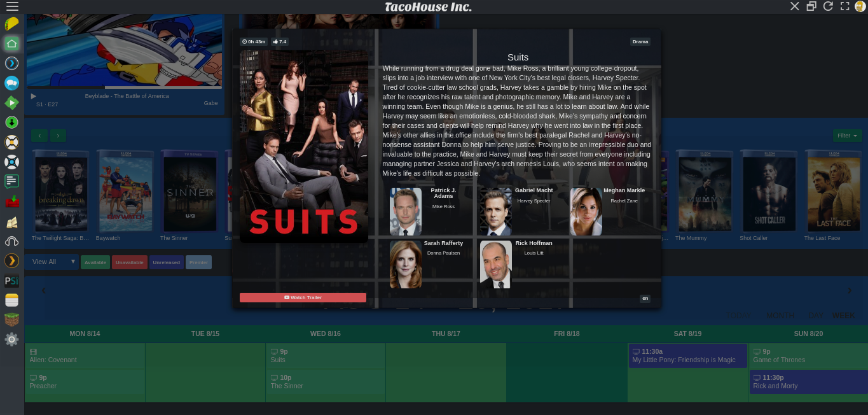Viewport: 868px width, 415px height.
Task: Toggle the Unreleased filter
Action: point(167,262)
